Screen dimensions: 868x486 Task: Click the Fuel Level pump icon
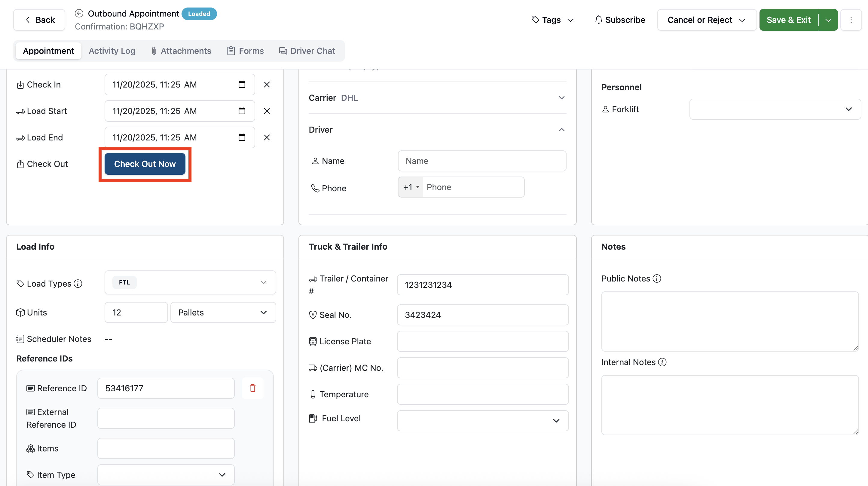(313, 419)
